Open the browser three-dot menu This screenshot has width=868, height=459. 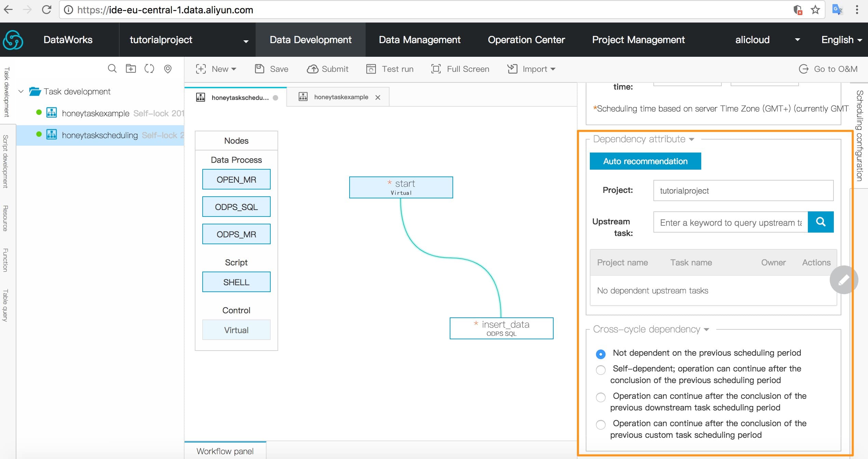(857, 10)
